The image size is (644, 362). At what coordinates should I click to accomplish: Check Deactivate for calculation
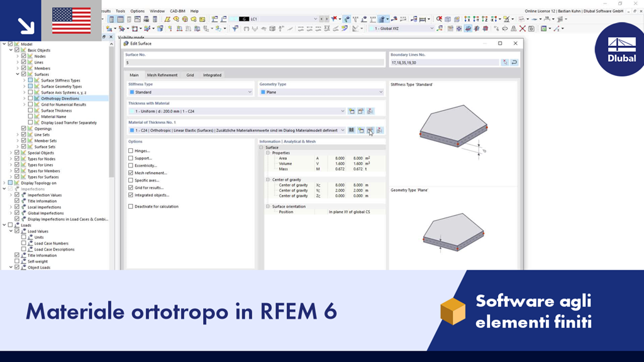click(131, 206)
